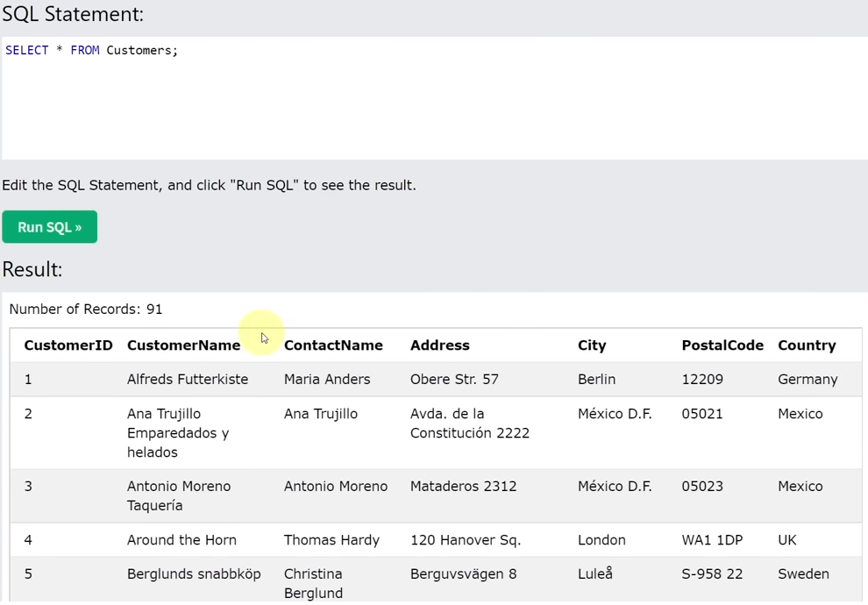Click the Run SQL button
Viewport: 868px width, 605px height.
pyautogui.click(x=50, y=227)
